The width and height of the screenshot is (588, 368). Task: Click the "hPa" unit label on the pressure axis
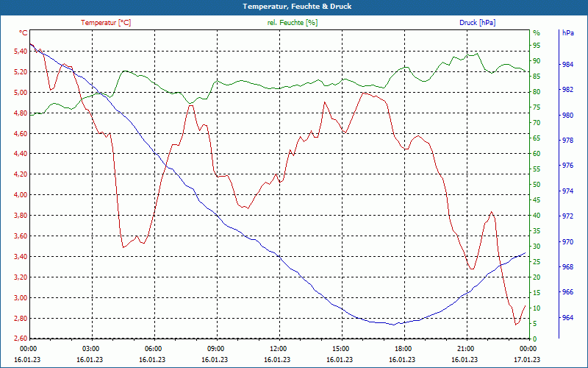point(568,33)
